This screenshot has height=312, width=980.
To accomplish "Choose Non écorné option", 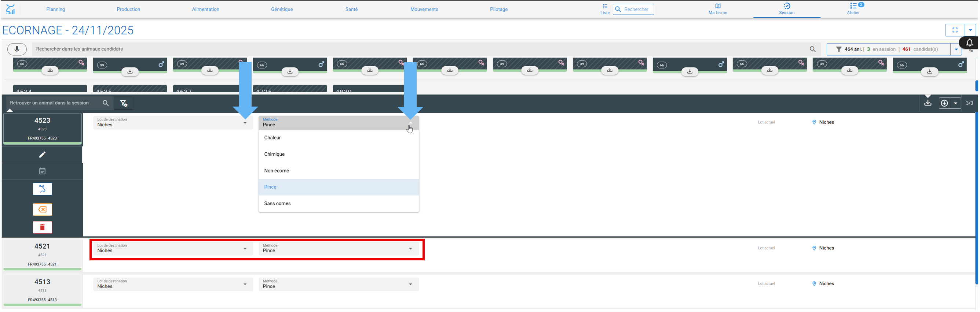I will [x=339, y=171].
